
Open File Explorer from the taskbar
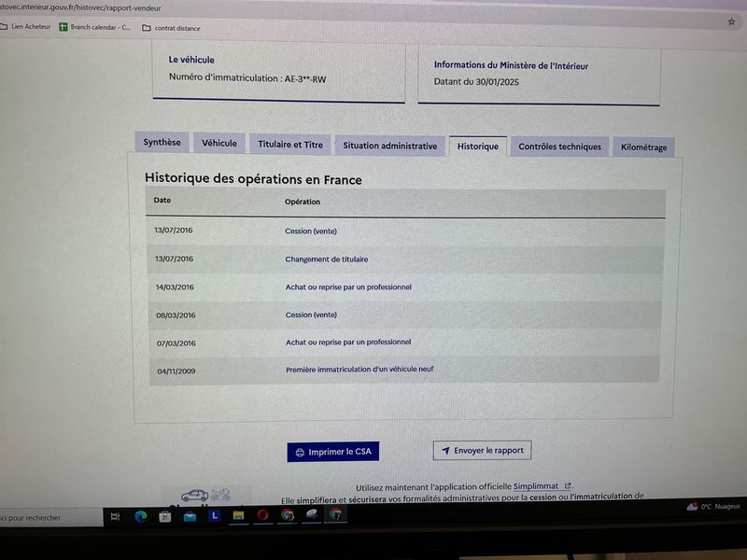point(239,515)
